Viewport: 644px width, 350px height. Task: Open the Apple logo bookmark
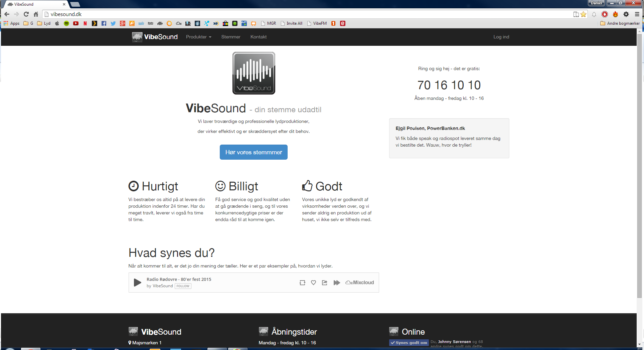[57, 23]
